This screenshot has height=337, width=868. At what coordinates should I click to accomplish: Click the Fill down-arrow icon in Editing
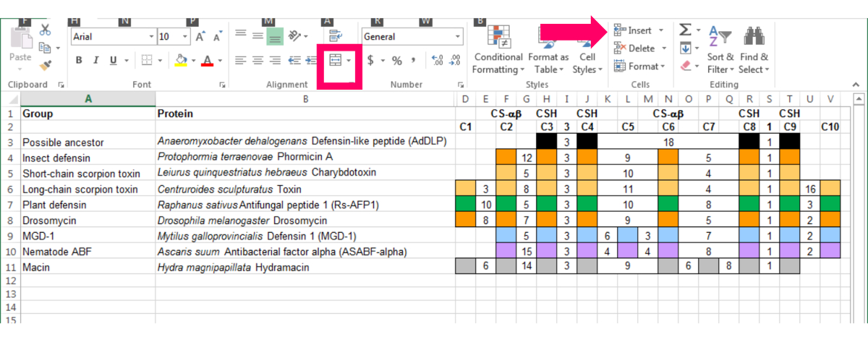[x=685, y=48]
